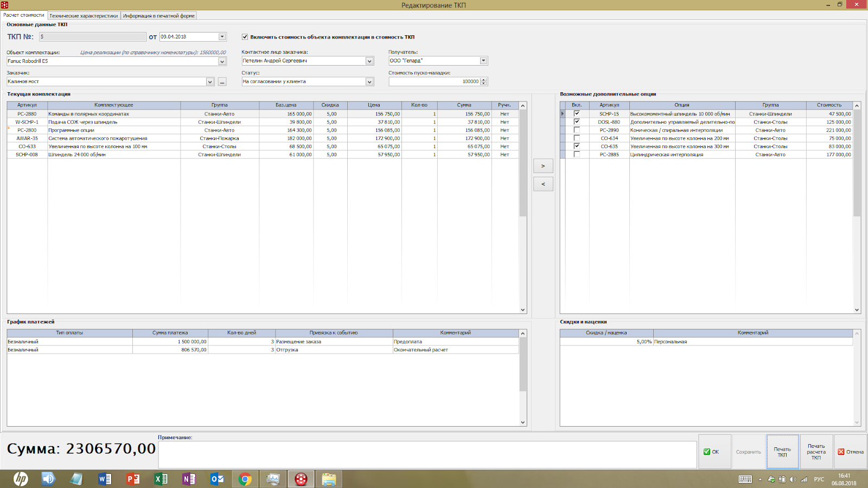Click Печать расчета ТКП button
The height and width of the screenshot is (488, 868).
[x=816, y=452]
